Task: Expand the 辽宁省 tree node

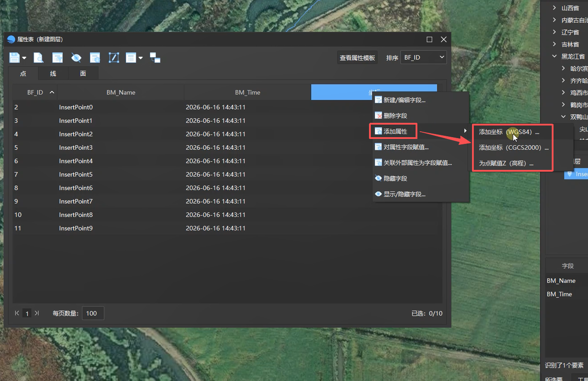Action: [x=554, y=32]
